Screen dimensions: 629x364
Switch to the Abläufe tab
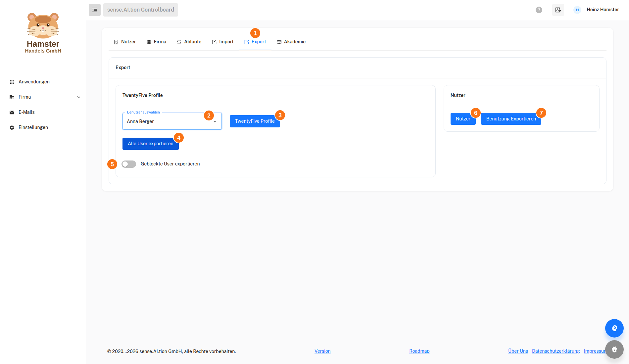[x=189, y=42]
